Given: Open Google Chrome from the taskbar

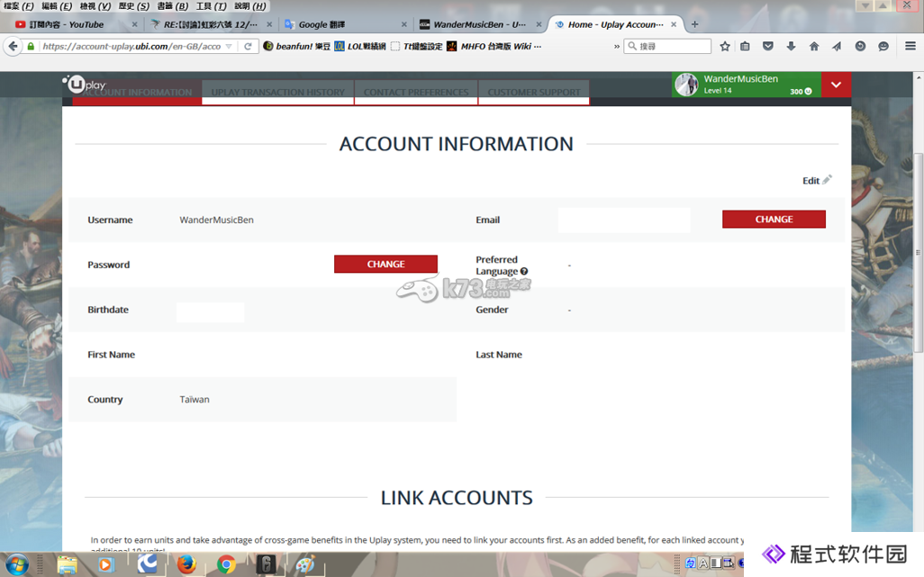Looking at the screenshot, I should pyautogui.click(x=226, y=565).
